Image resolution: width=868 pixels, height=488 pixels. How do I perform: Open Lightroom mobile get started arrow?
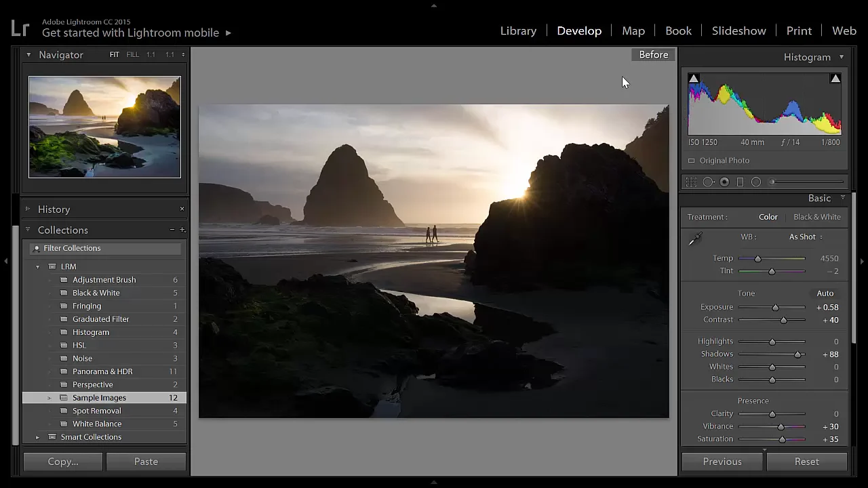point(229,33)
